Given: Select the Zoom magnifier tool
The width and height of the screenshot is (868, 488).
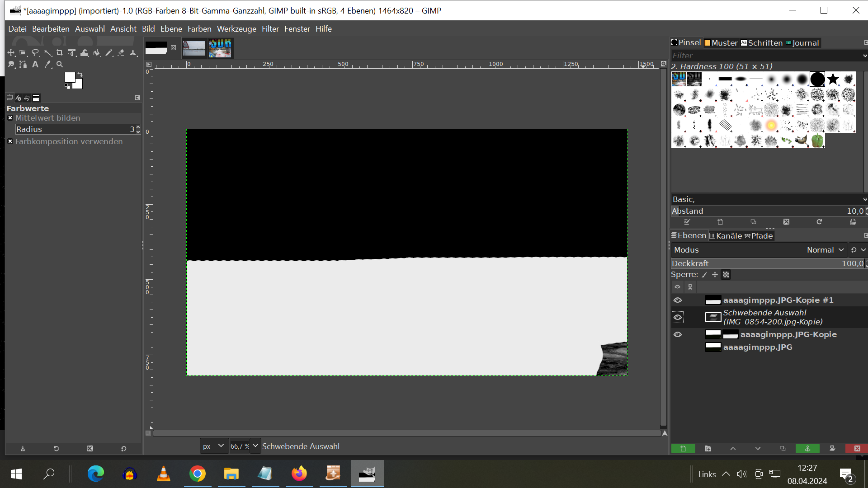Looking at the screenshot, I should point(60,65).
